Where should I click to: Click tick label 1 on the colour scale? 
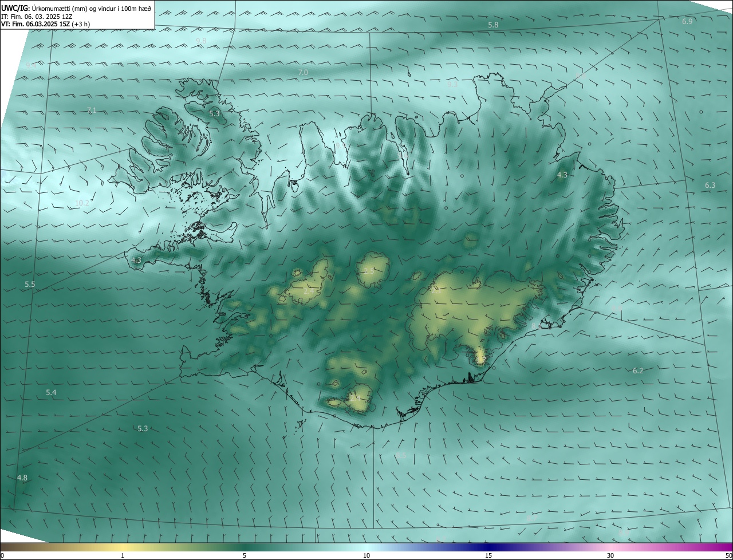[x=123, y=555]
